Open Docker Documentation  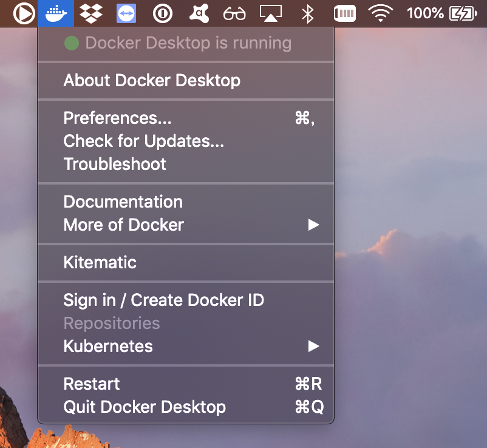coord(186,202)
